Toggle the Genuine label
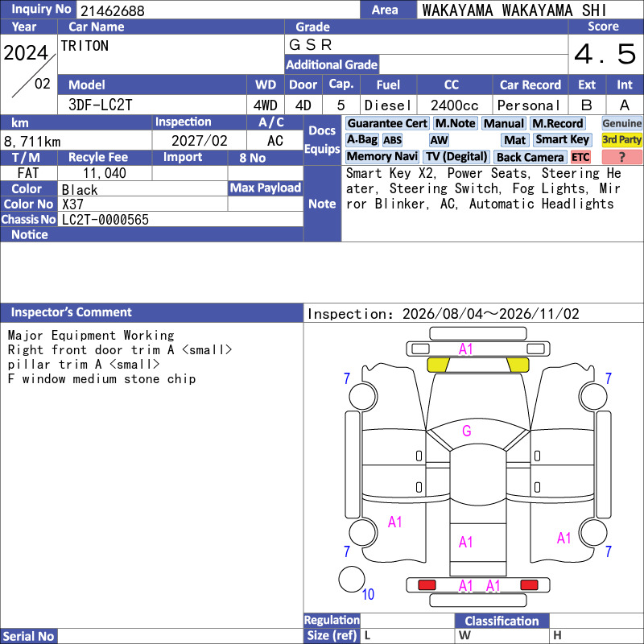 (621, 124)
